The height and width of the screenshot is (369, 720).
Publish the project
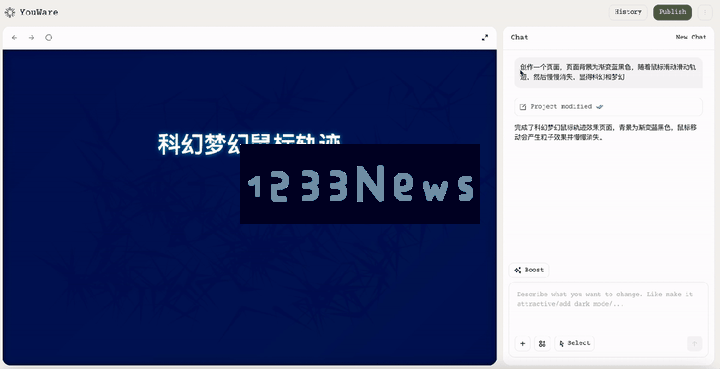click(x=672, y=12)
